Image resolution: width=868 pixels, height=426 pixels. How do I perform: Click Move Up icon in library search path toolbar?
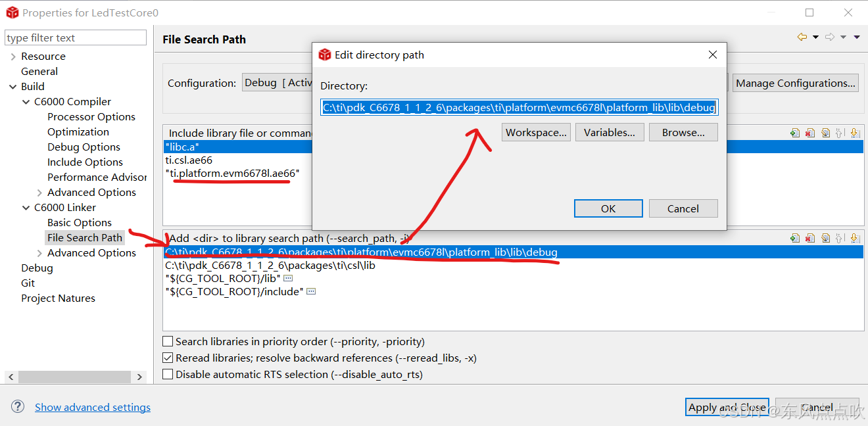(840, 238)
